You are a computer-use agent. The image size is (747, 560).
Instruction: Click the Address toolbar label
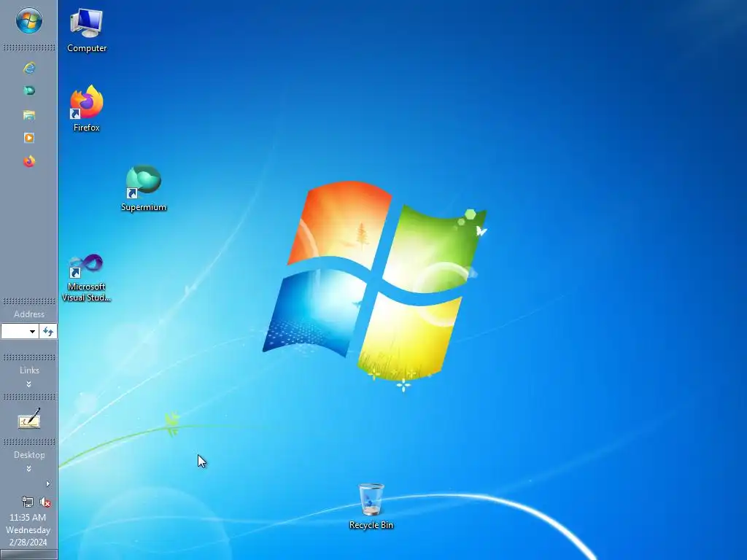pyautogui.click(x=29, y=314)
